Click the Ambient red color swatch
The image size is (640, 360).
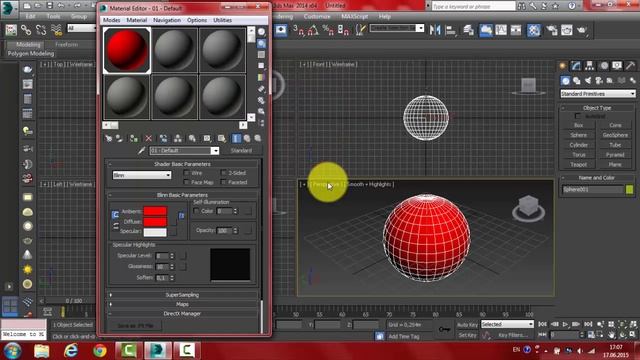[155, 211]
